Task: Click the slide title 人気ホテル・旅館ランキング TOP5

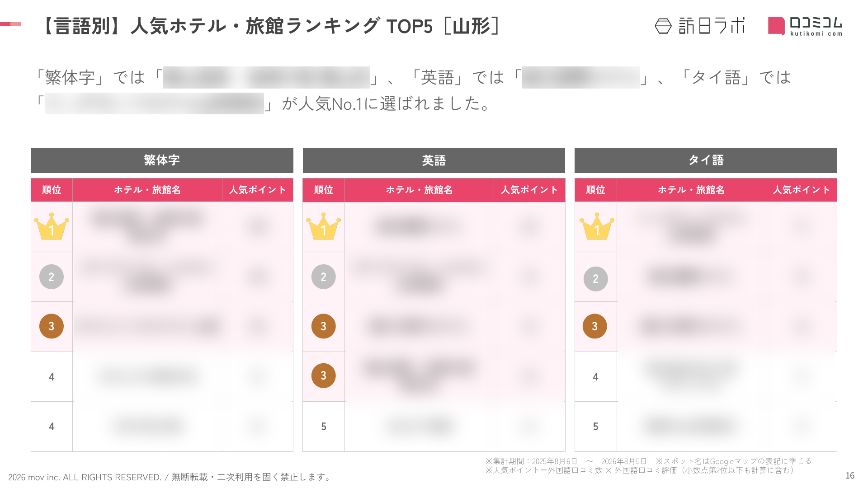Action: (x=282, y=26)
